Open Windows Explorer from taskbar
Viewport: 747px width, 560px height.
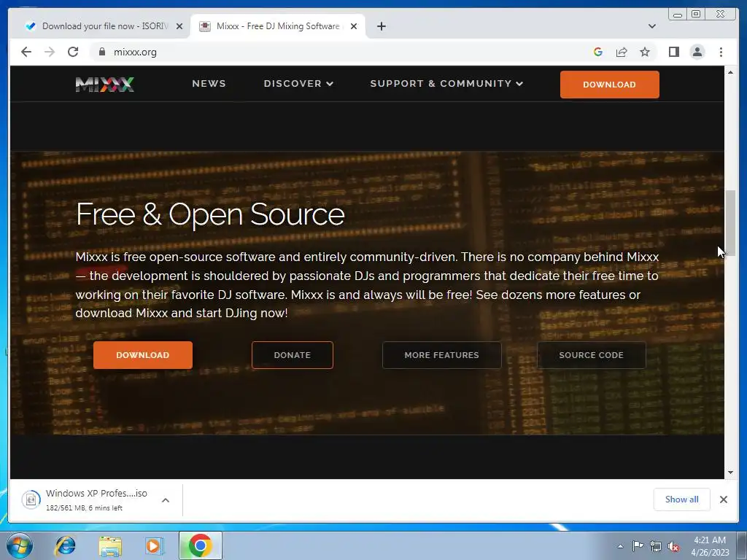(110, 545)
